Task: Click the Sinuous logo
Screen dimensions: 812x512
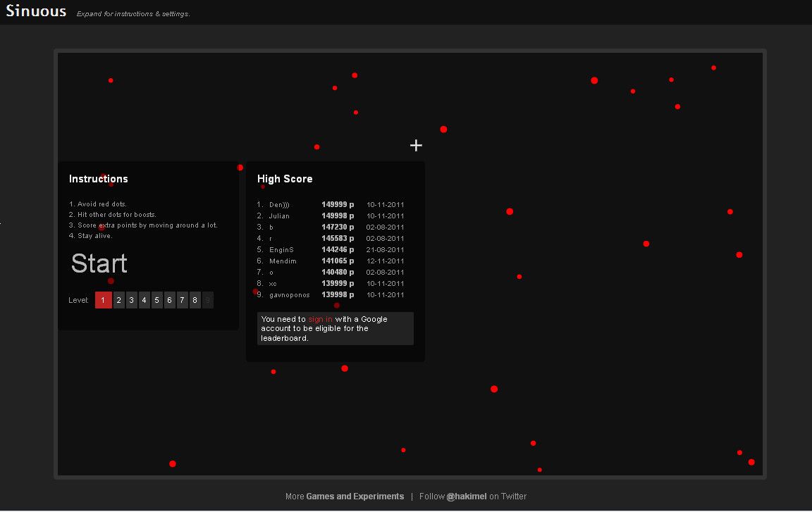Action: point(35,11)
